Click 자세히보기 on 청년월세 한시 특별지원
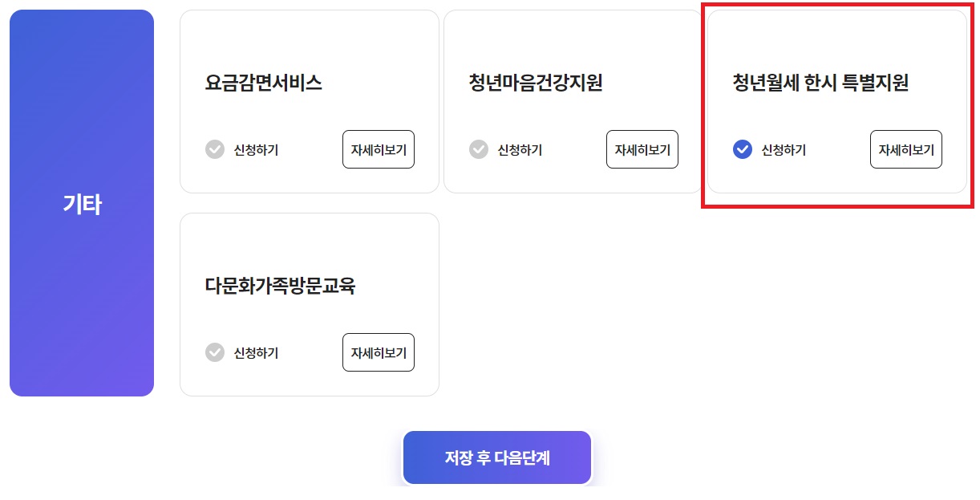The image size is (980, 500). click(x=905, y=149)
